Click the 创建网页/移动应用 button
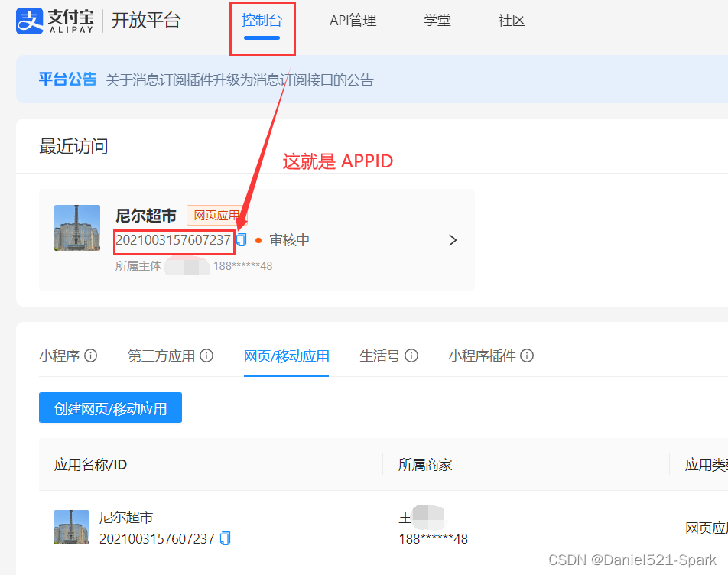 click(x=110, y=408)
